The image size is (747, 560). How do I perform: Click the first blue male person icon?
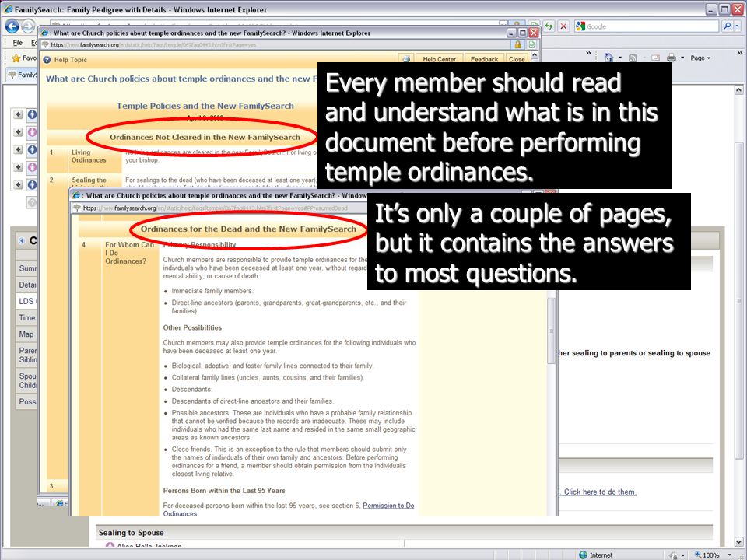click(32, 114)
